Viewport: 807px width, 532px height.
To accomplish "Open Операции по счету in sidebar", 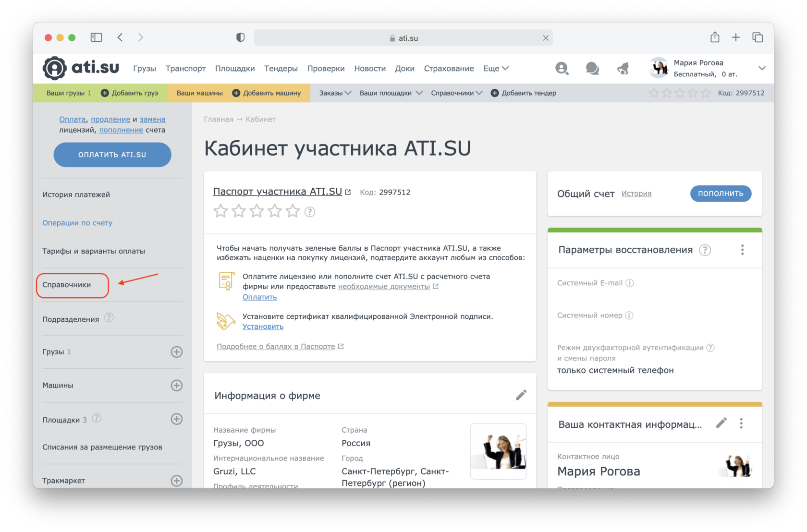I will click(77, 223).
